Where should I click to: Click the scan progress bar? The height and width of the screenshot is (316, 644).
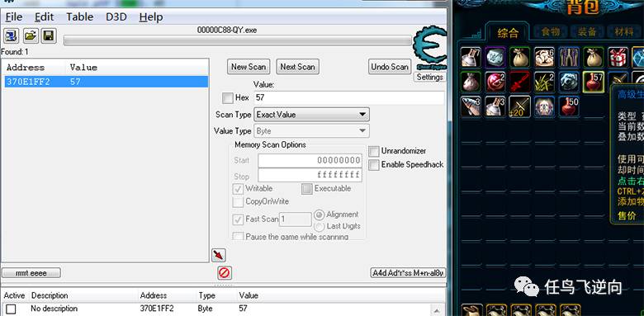pos(238,40)
